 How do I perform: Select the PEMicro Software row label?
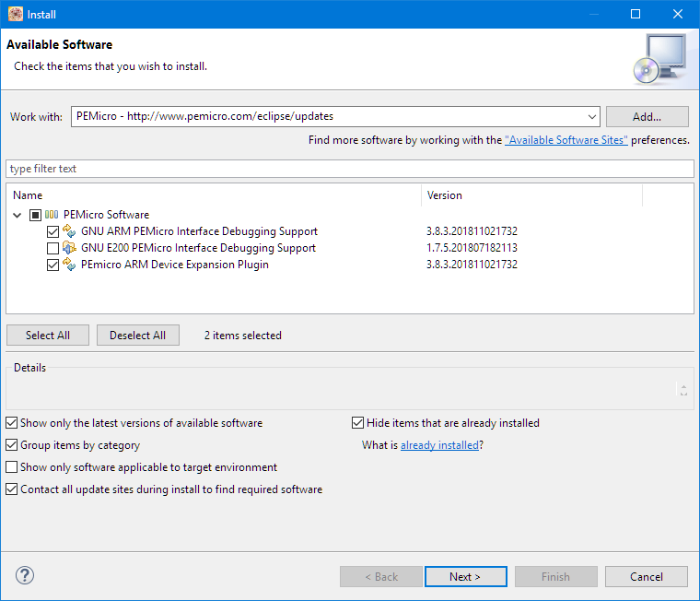click(106, 215)
